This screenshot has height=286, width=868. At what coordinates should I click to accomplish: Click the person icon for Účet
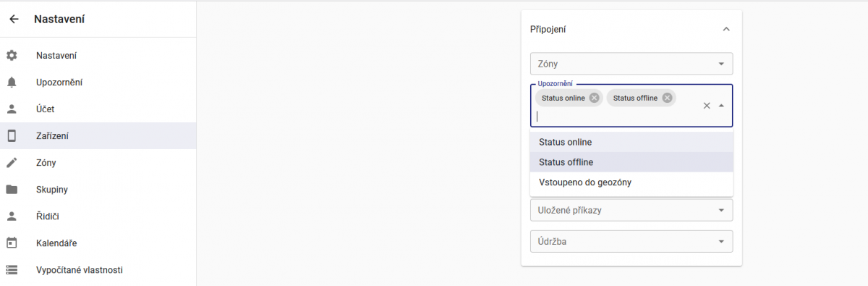[x=12, y=109]
